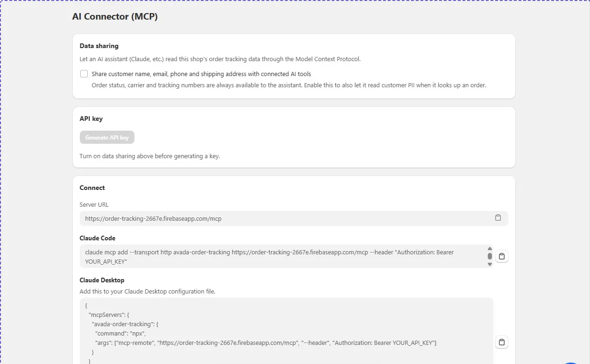Click up arrow of Claude Code scrollbar

[x=490, y=249]
